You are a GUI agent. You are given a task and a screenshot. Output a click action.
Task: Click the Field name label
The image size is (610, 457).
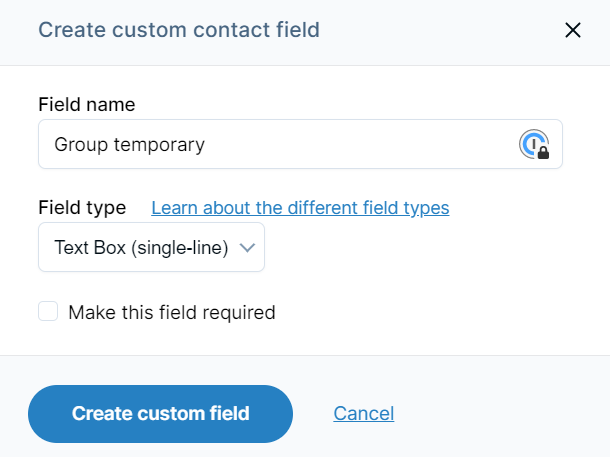(87, 105)
